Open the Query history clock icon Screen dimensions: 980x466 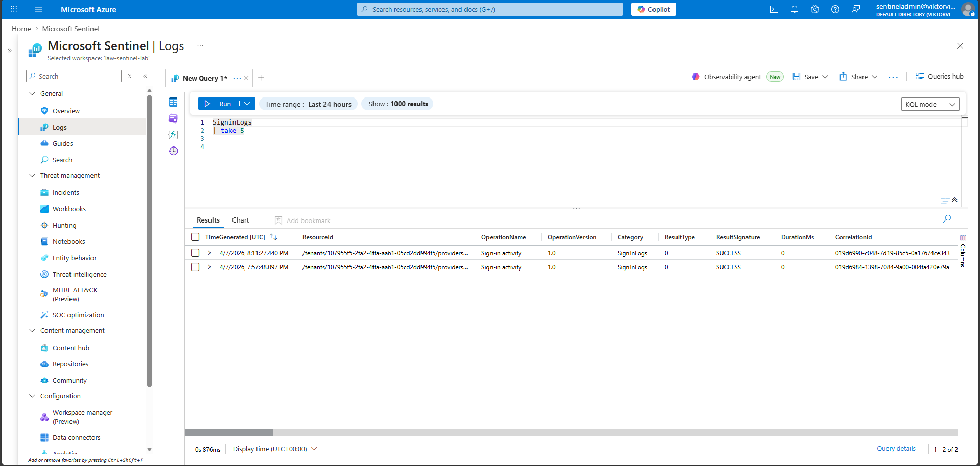pyautogui.click(x=173, y=151)
